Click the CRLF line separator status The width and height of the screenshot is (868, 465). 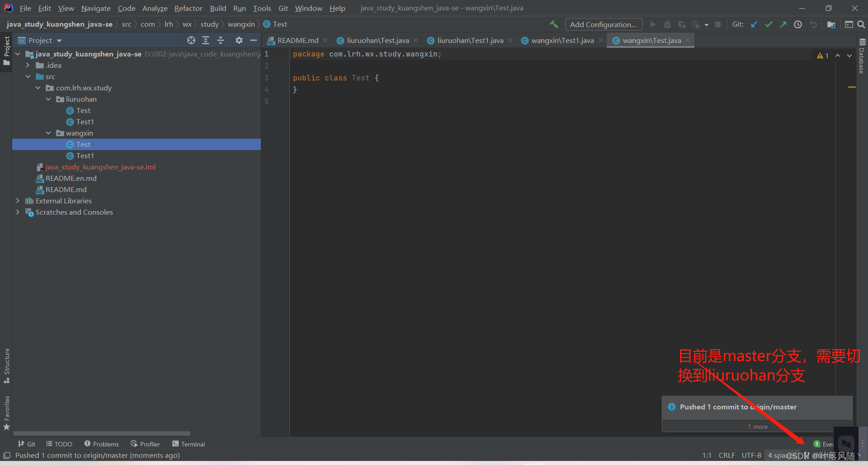click(x=726, y=456)
